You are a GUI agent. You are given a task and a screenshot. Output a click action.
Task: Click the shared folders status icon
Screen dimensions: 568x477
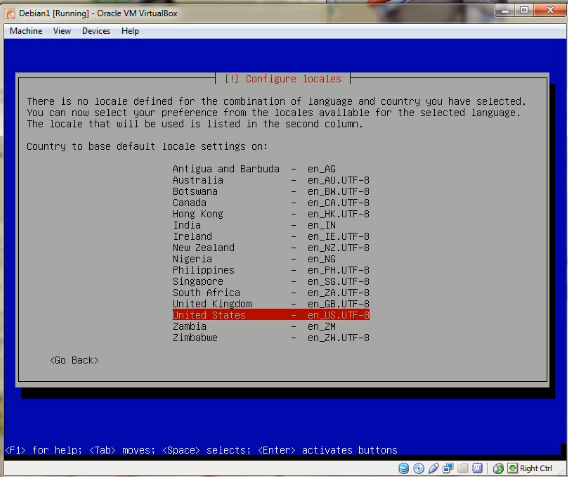point(463,468)
